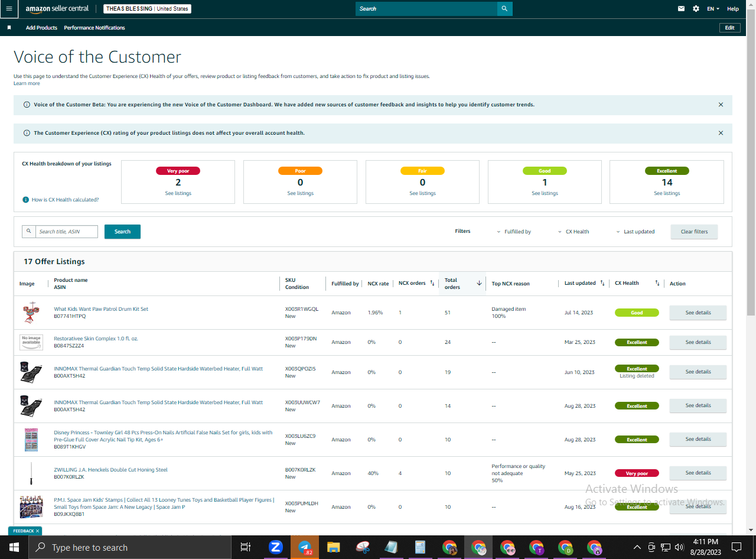Open the THEAS BLESSING account switcher
Screen dimensions: 756x559
(147, 9)
